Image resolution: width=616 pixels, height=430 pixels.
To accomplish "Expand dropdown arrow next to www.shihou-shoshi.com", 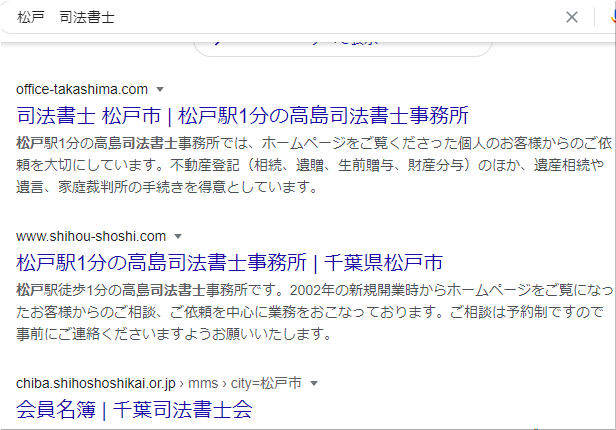I will pos(178,236).
